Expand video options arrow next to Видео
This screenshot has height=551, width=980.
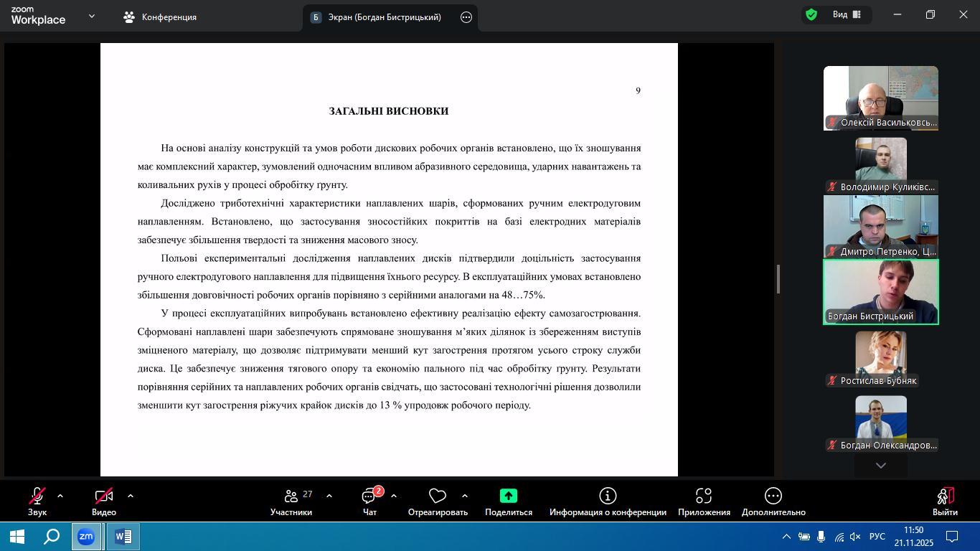(x=131, y=496)
